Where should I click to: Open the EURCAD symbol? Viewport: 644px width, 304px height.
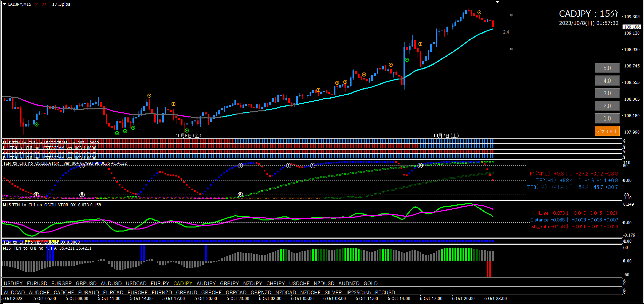(x=113, y=293)
